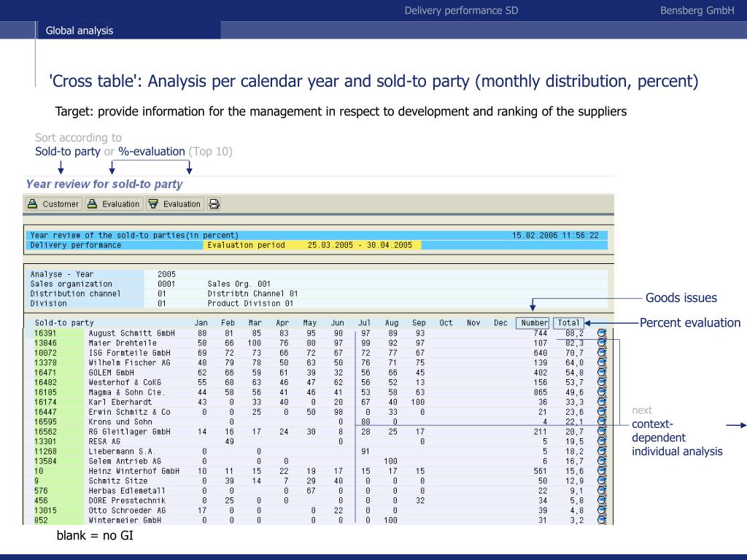Image resolution: width=747 pixels, height=560 pixels.
Task: Click total value 88,2 for August Schmitt
Action: point(574,333)
